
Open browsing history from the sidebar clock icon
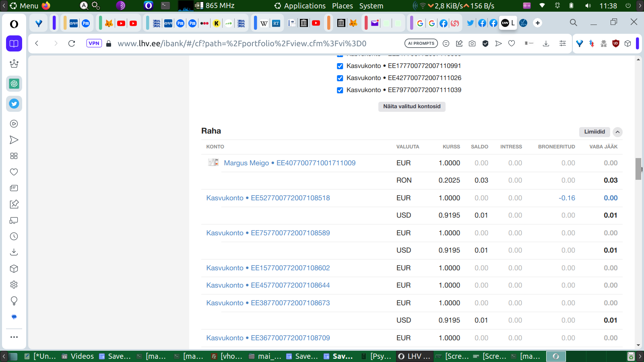[14, 237]
